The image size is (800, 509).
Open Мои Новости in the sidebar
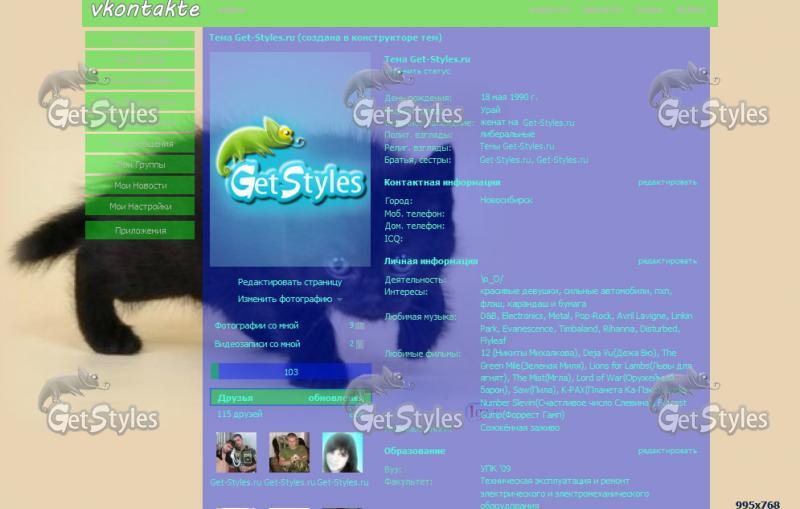pos(140,186)
